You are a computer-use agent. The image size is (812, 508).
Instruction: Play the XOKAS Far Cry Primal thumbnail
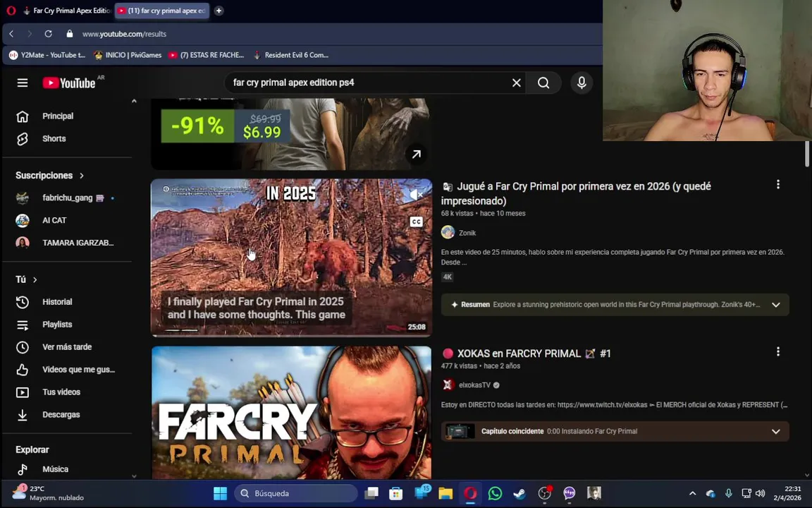292,413
